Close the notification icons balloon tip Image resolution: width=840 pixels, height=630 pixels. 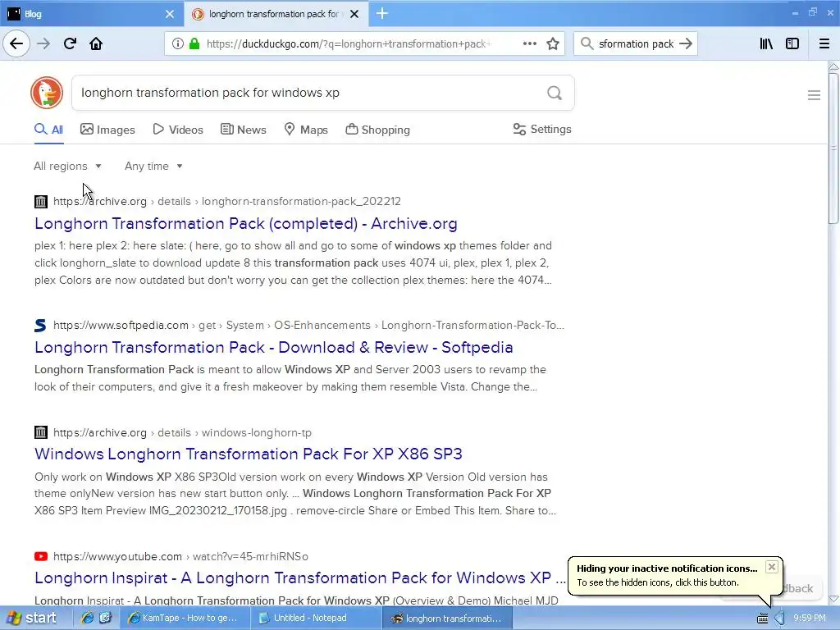771,567
